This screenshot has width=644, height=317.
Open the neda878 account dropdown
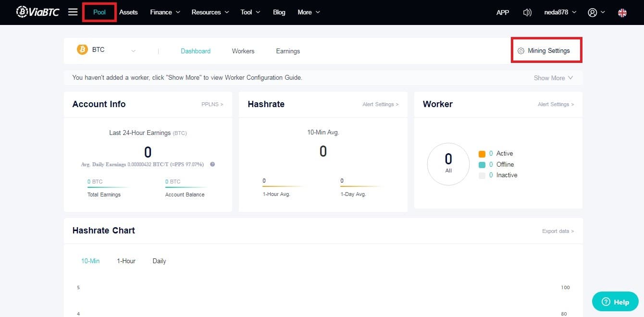tap(560, 12)
